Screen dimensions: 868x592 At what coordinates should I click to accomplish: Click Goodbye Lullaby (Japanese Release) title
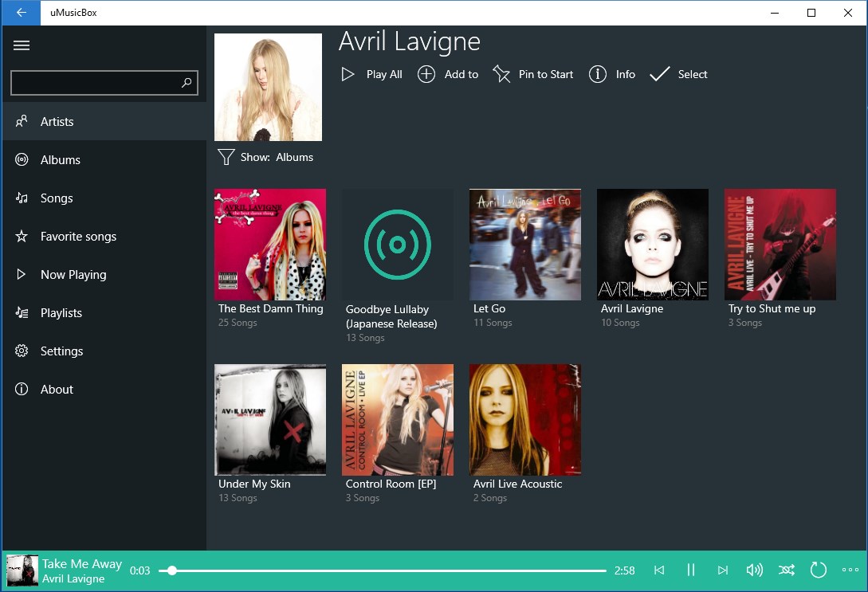click(x=391, y=316)
